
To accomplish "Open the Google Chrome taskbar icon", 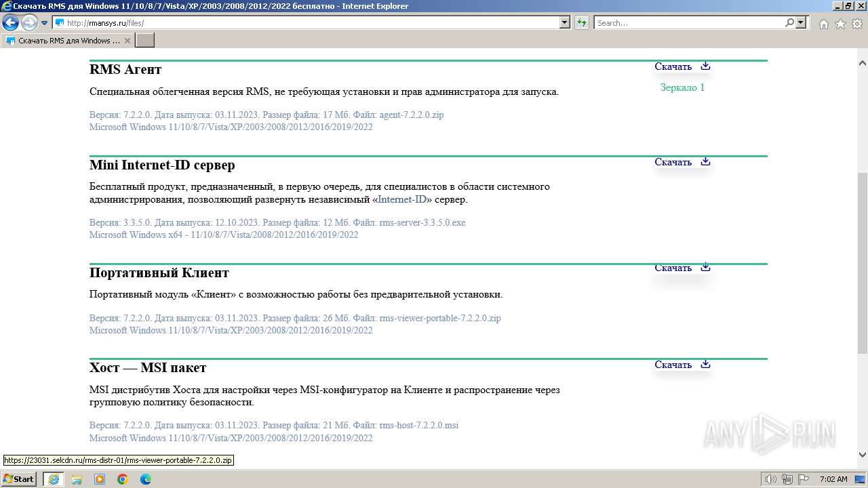I will click(123, 479).
